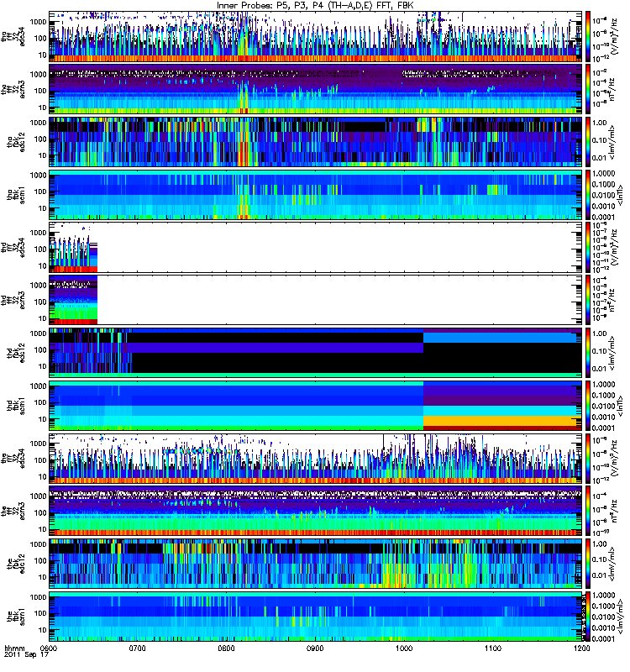This screenshot has height=672, width=630.
Task: Select the 'the fff 32 edc34' y-axis label
Action: (x=13, y=458)
